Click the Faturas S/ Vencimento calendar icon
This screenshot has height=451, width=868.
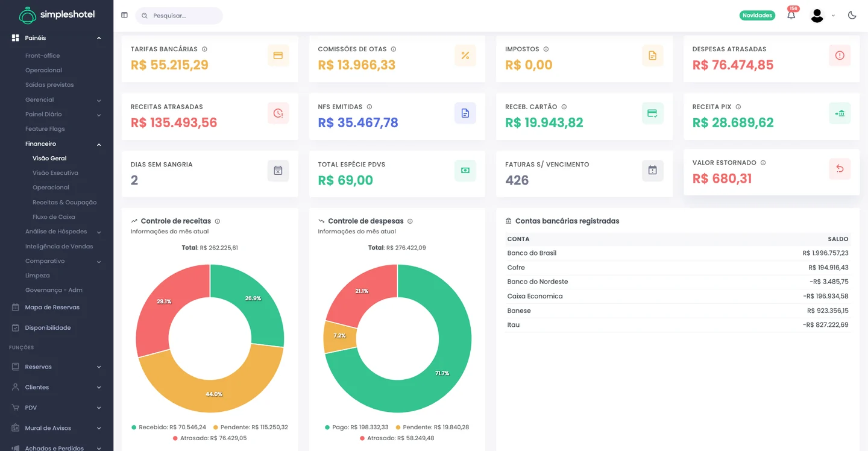pos(652,171)
